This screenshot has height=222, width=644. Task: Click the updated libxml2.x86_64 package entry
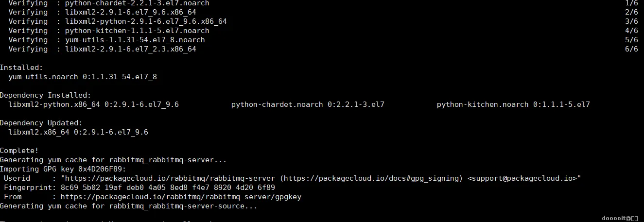click(x=78, y=132)
